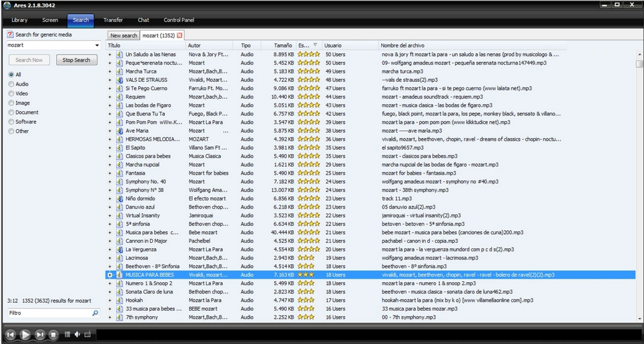Screen dimensions: 644x344
Task: Sort results by the Tamaño column header
Action: (x=278, y=45)
